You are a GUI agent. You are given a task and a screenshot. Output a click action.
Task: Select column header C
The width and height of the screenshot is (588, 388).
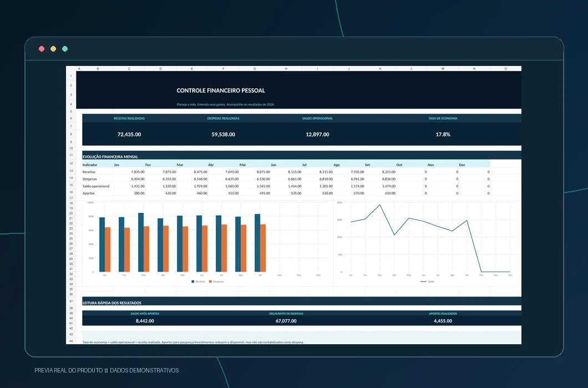click(129, 69)
